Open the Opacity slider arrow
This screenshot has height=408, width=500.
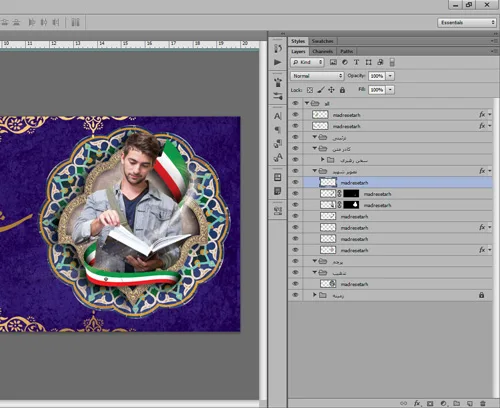(x=390, y=76)
